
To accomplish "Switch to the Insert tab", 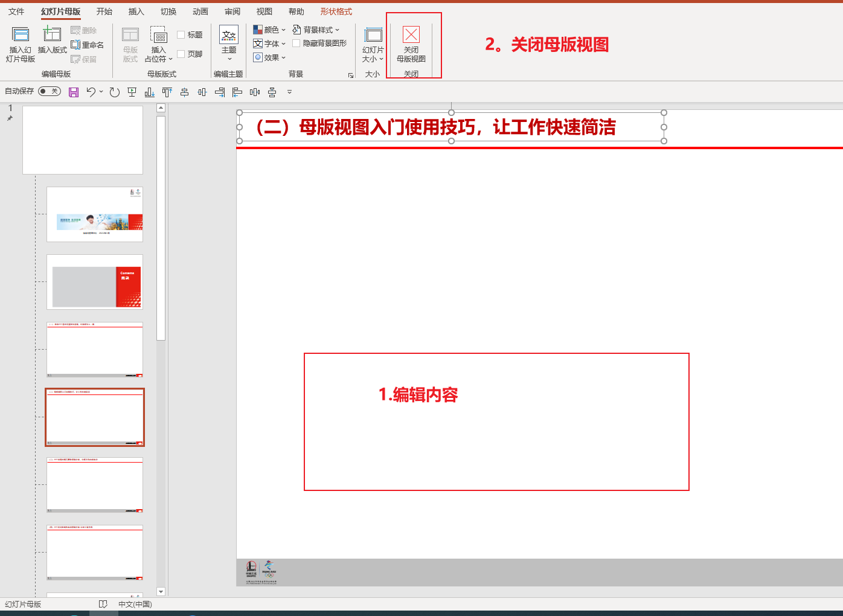I will [x=136, y=11].
